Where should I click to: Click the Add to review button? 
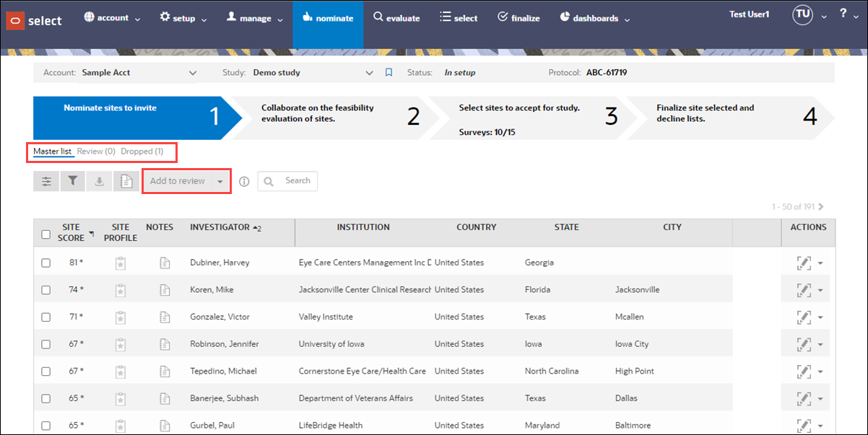[178, 181]
